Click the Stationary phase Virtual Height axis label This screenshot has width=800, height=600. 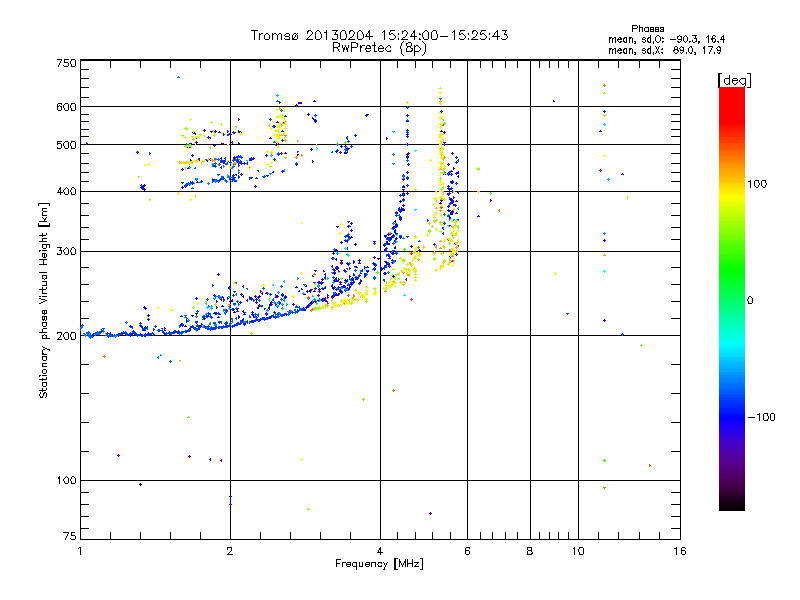click(43, 300)
